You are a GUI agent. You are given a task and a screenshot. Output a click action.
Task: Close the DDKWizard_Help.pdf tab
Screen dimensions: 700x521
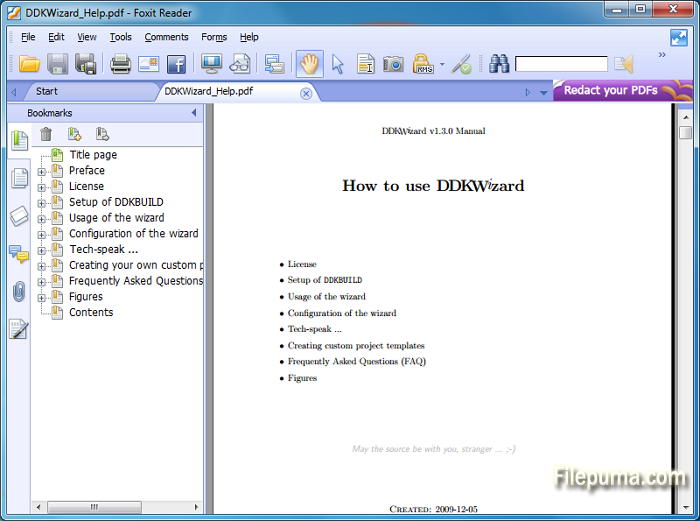coord(306,93)
